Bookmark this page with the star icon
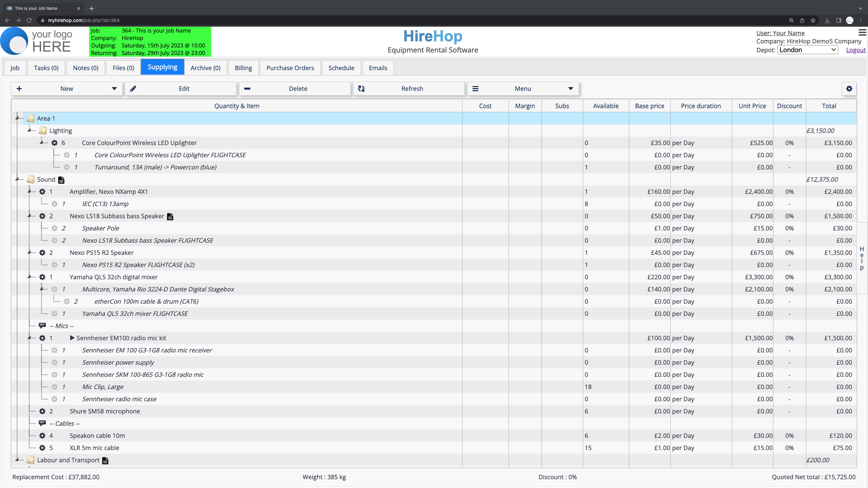 (x=813, y=20)
